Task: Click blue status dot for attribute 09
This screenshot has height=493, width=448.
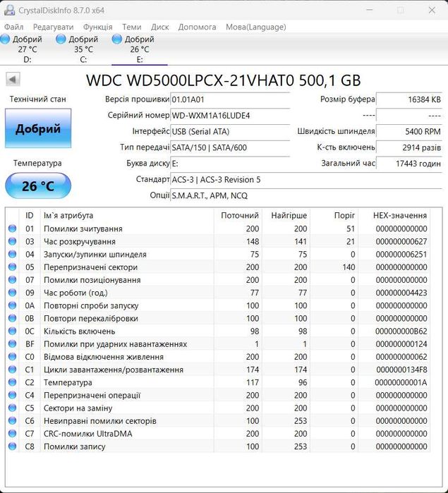Action: [12, 293]
